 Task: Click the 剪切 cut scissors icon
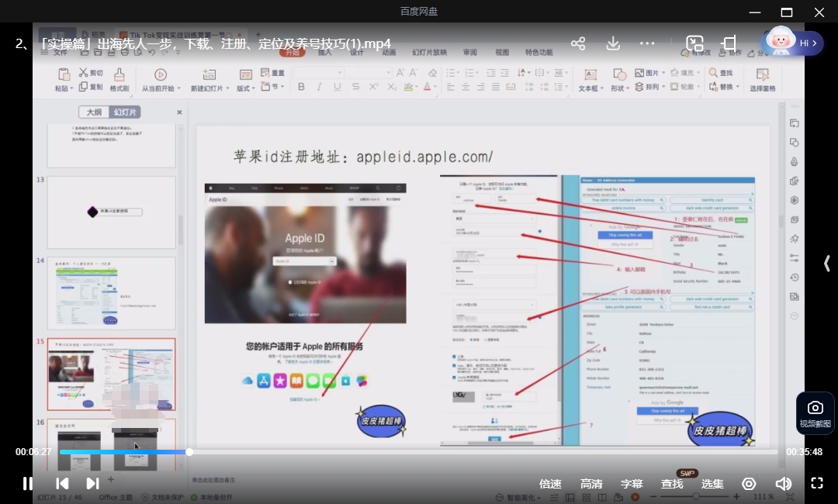[84, 73]
